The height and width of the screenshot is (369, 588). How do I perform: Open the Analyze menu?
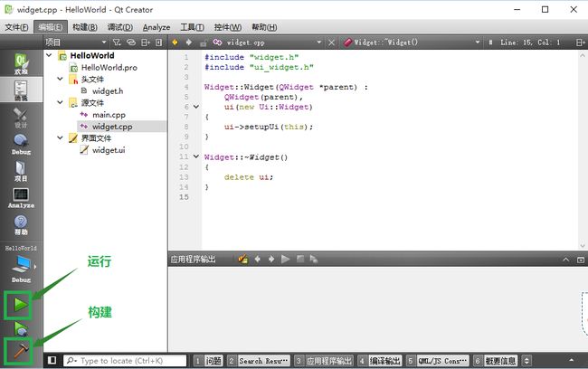point(156,27)
